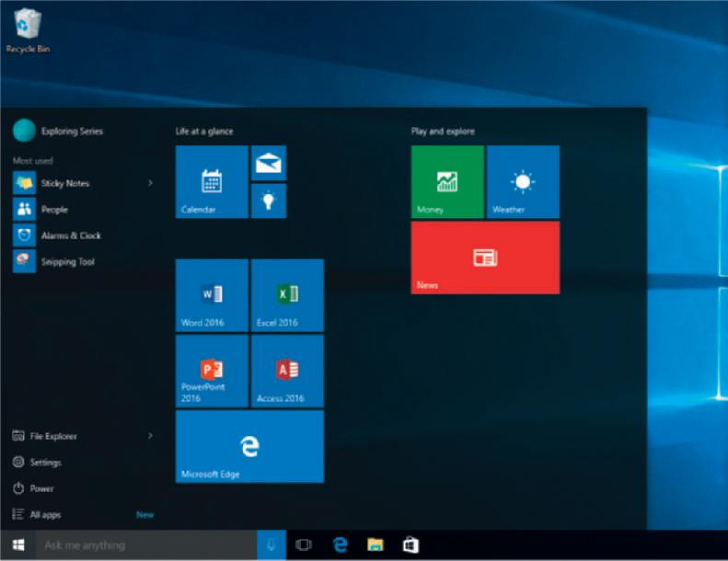Screen dimensions: 728x561
Task: Open the News tile
Action: pyautogui.click(x=485, y=258)
